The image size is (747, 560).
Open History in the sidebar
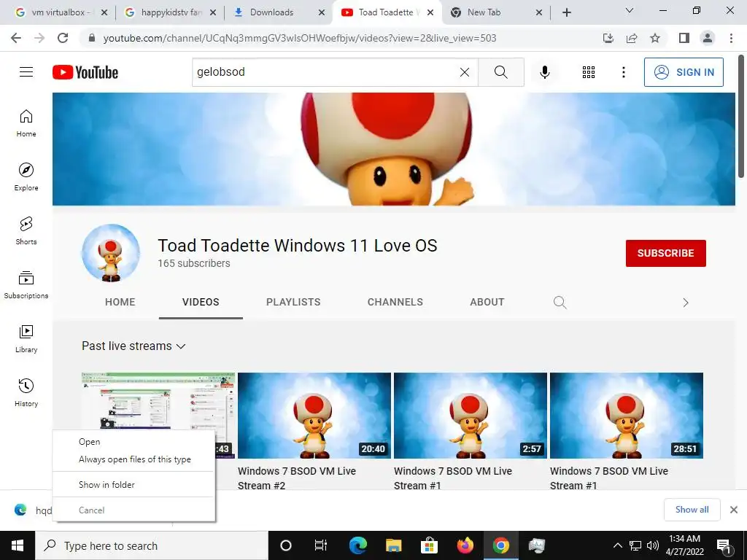tap(26, 393)
